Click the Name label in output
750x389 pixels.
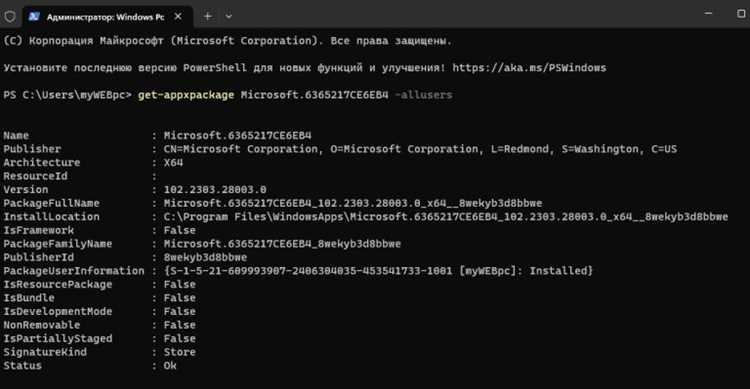tap(16, 136)
